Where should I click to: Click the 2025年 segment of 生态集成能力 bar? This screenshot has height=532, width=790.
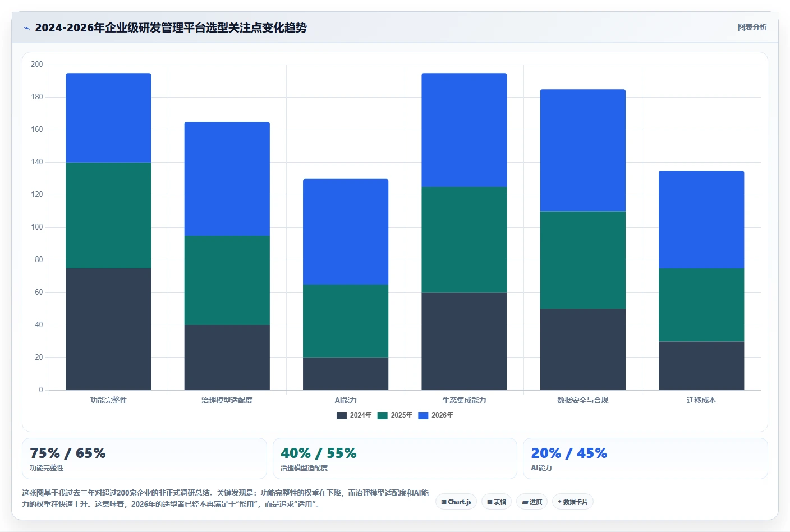click(x=465, y=240)
